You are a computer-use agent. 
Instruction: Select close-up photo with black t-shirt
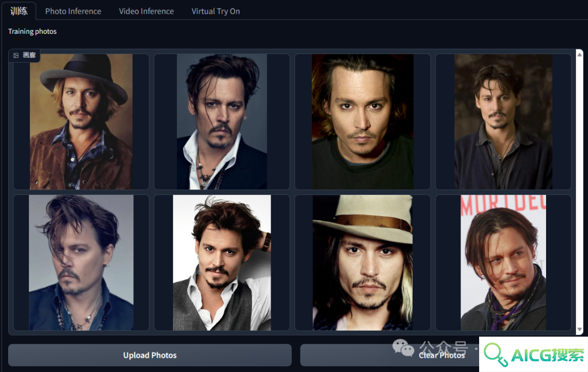(x=362, y=121)
